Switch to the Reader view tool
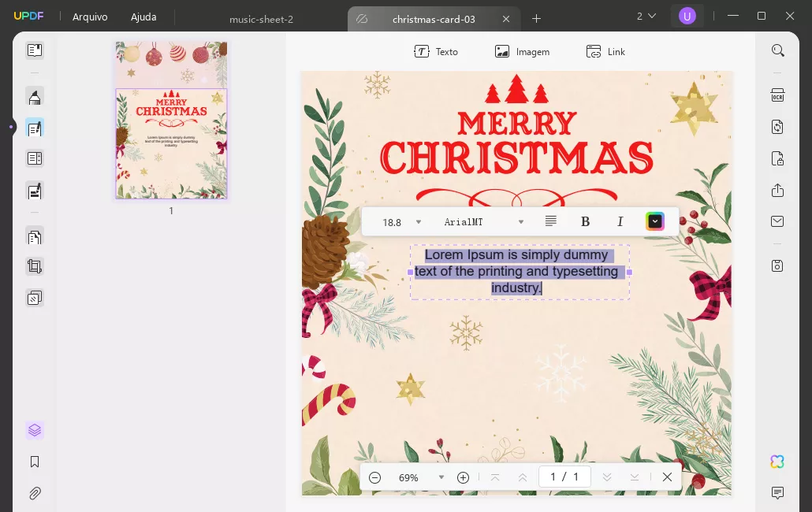The width and height of the screenshot is (812, 512). pyautogui.click(x=35, y=50)
